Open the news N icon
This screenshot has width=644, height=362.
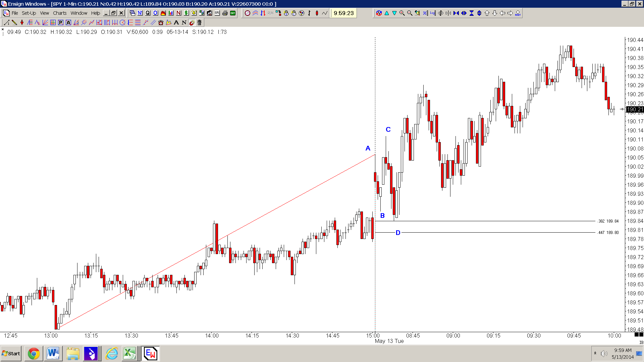tap(179, 13)
